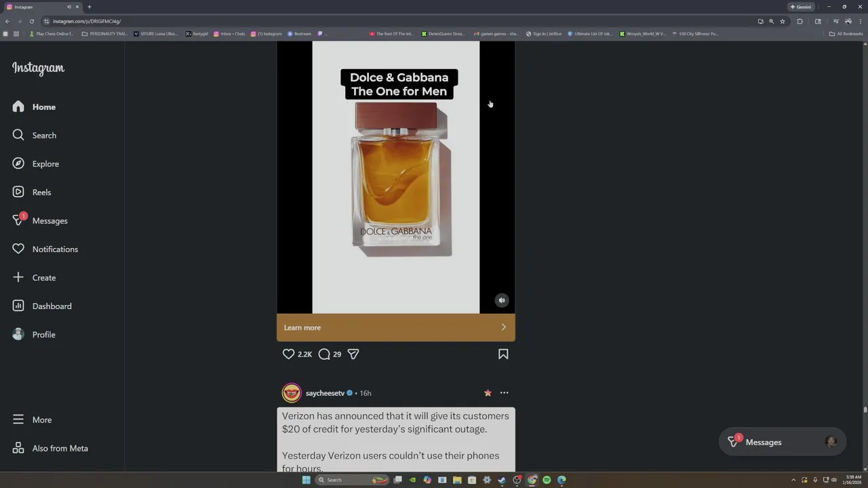
Task: Click the page vertical scrollbar
Action: (865, 409)
